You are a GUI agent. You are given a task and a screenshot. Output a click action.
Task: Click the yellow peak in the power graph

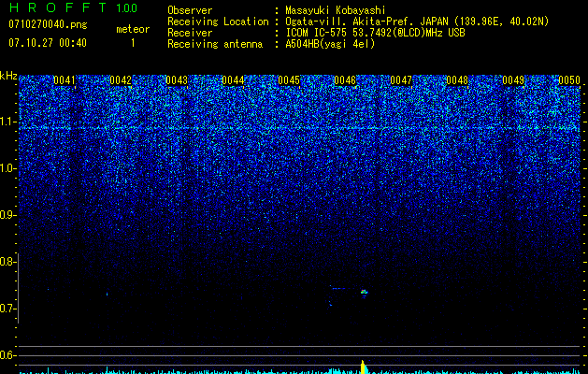(363, 367)
